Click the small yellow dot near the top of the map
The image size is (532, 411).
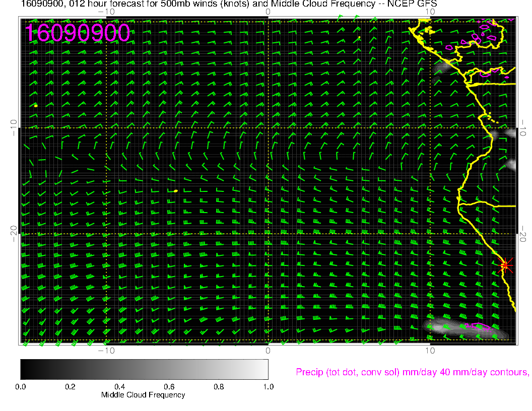[x=359, y=37]
